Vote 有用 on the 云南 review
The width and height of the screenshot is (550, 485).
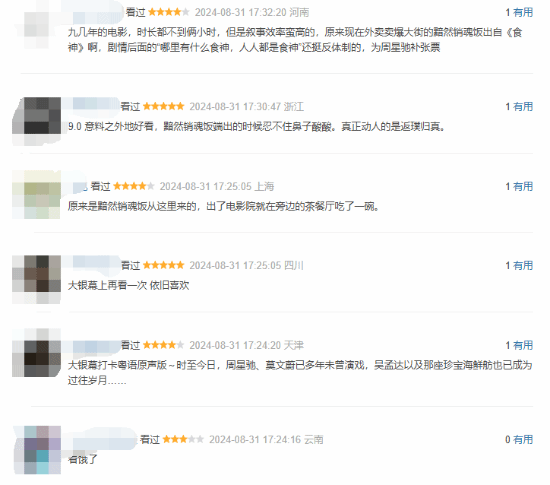click(x=523, y=439)
